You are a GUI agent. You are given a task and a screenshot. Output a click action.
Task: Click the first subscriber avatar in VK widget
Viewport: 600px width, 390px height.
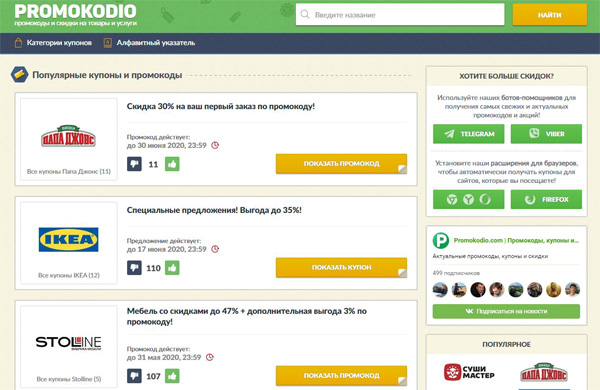tap(440, 290)
